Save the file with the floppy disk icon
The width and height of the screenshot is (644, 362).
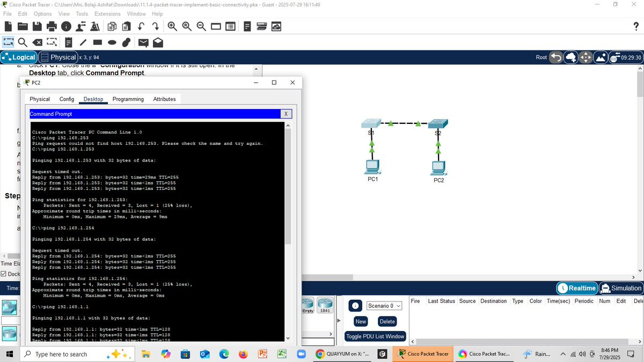coord(37,26)
